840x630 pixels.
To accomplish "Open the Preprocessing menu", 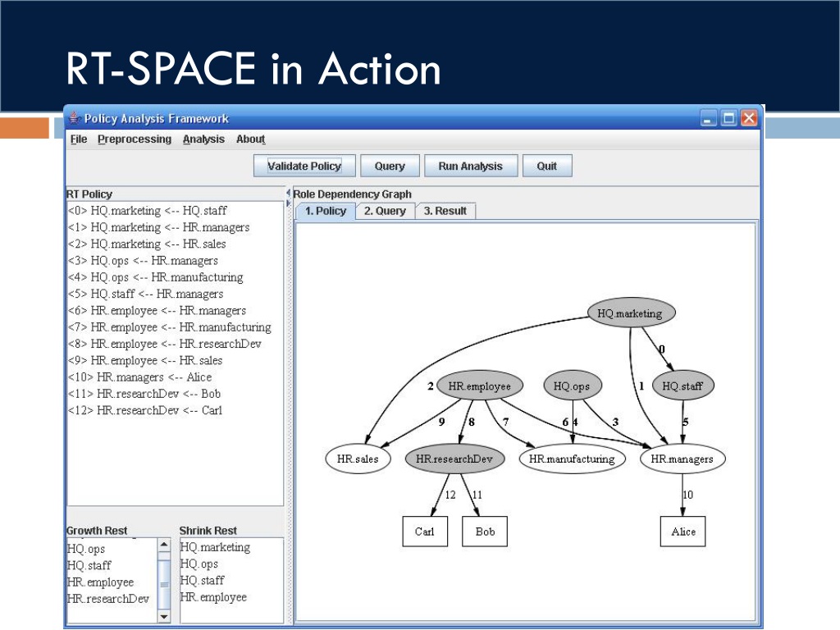I will coord(135,139).
